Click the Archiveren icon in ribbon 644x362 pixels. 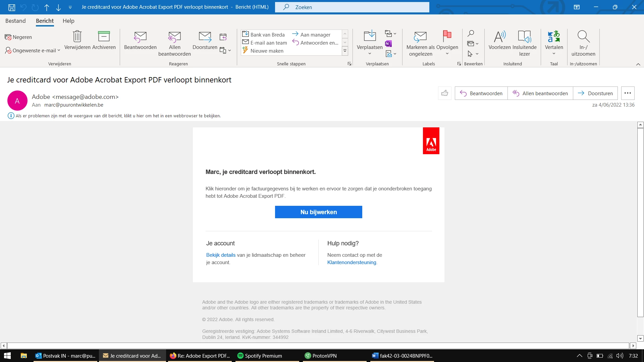(x=104, y=37)
